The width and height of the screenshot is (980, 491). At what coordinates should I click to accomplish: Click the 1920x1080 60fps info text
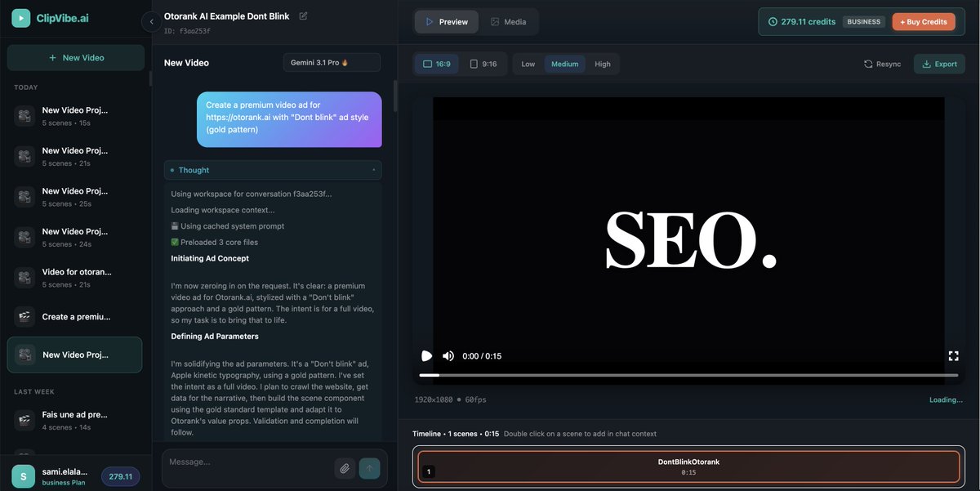449,399
